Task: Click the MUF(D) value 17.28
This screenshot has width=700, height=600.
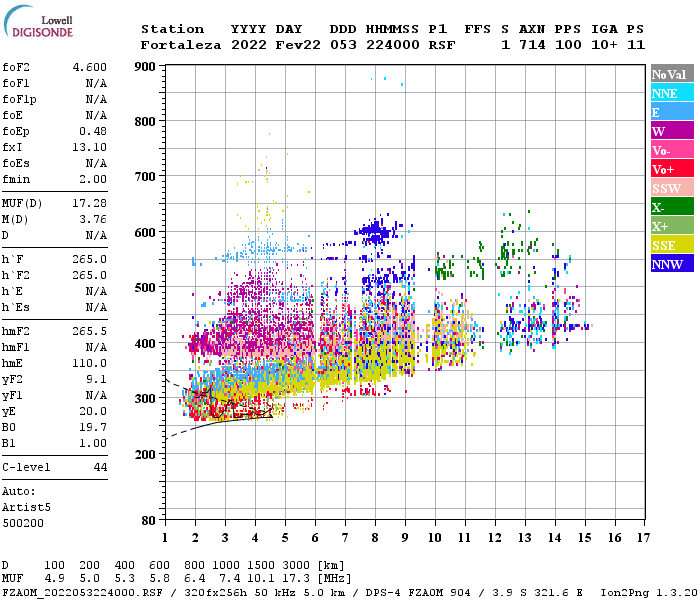Action: (x=90, y=204)
